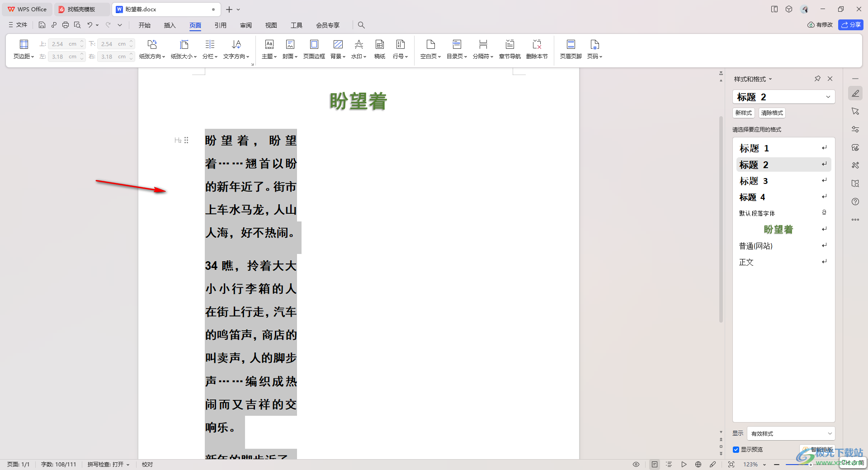
Task: Click the save icon in quick toolbar
Action: (x=42, y=25)
